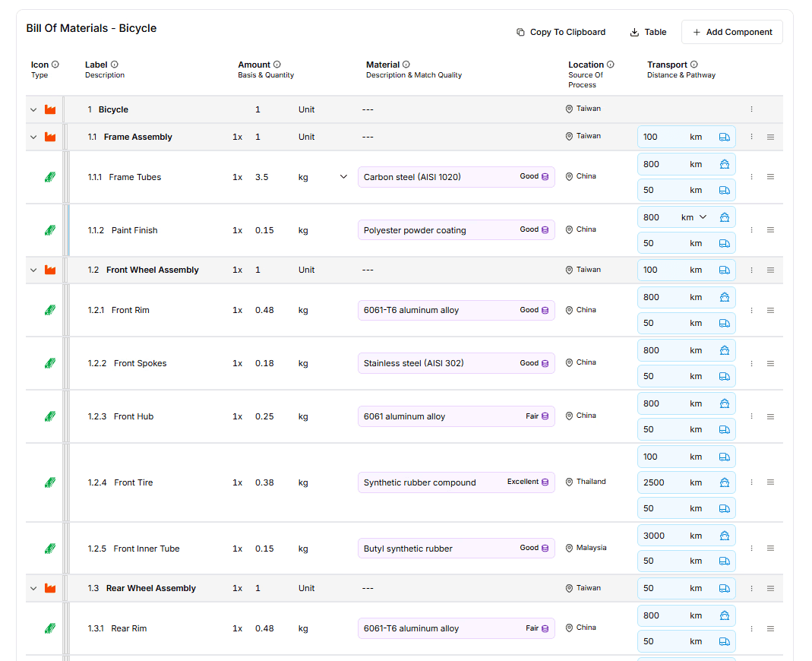Collapse the Front Wheel Assembly row

click(33, 270)
